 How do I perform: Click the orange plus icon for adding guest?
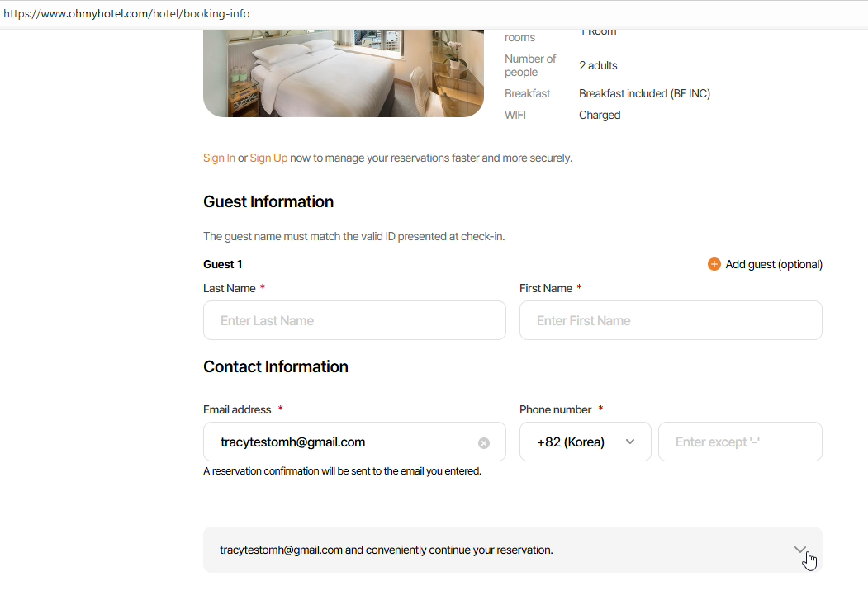[x=714, y=264]
